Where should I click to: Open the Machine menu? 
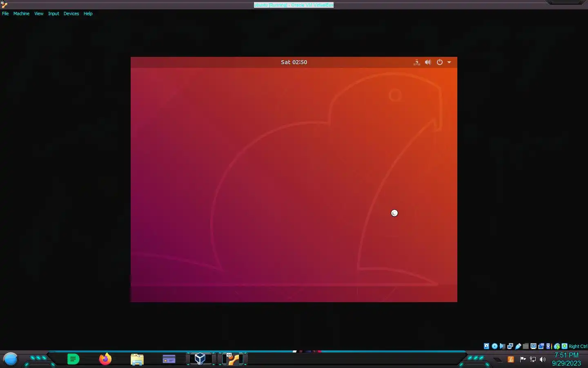tap(21, 13)
